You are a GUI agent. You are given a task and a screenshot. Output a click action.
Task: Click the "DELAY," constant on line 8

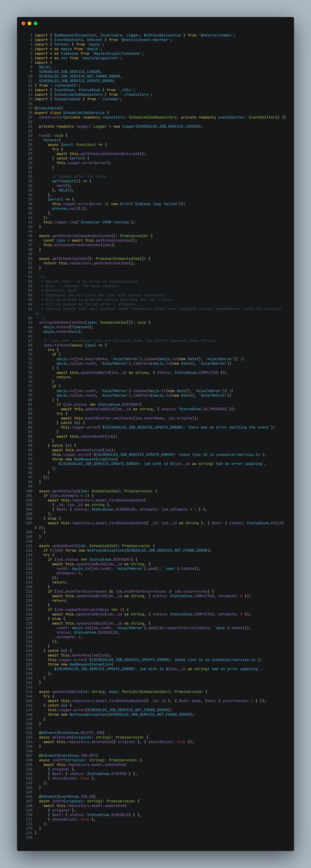[45, 67]
